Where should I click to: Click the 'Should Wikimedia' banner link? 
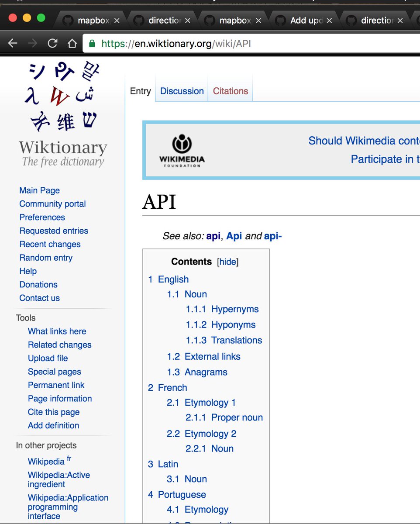(x=364, y=141)
